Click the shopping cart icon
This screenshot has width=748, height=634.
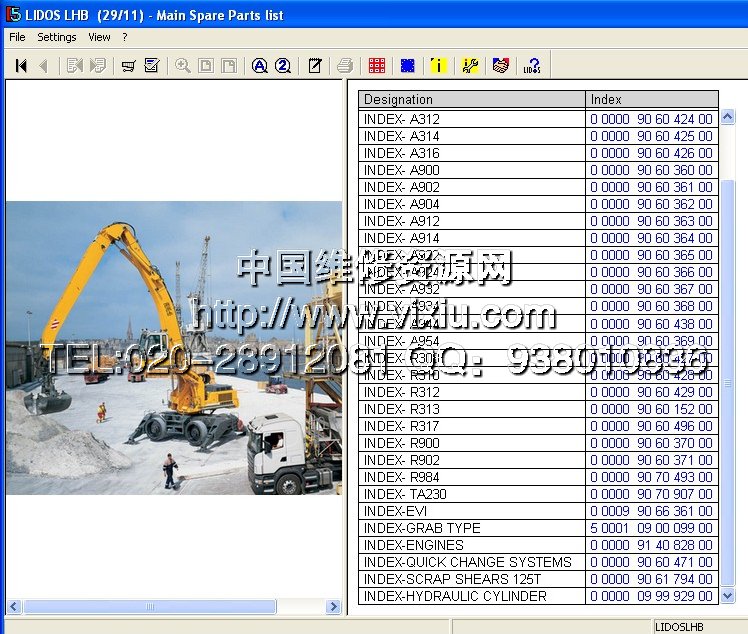[x=128, y=66]
